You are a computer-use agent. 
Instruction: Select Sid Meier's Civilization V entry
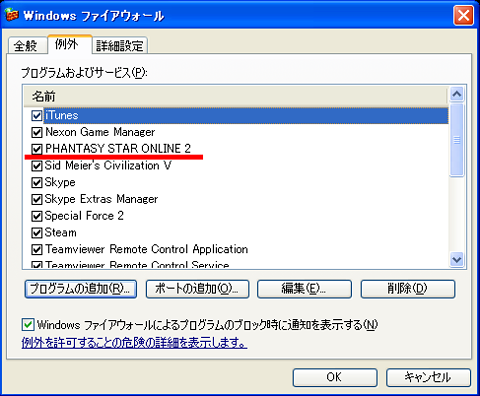pyautogui.click(x=108, y=165)
